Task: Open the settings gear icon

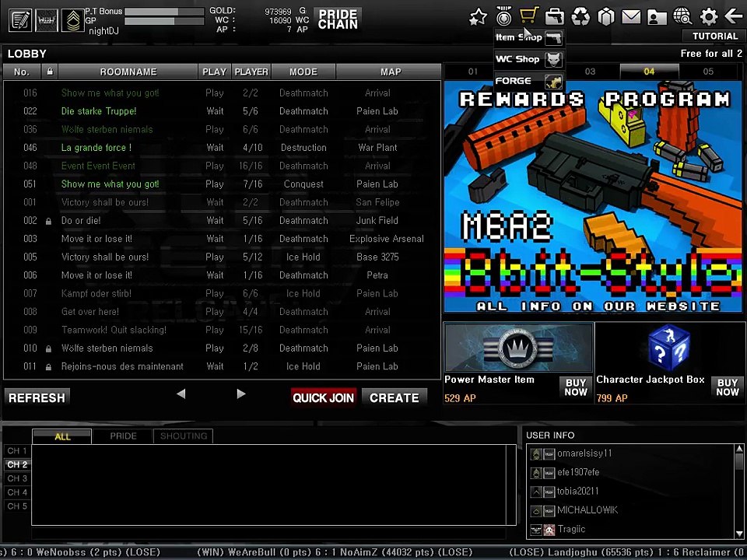Action: coord(708,16)
